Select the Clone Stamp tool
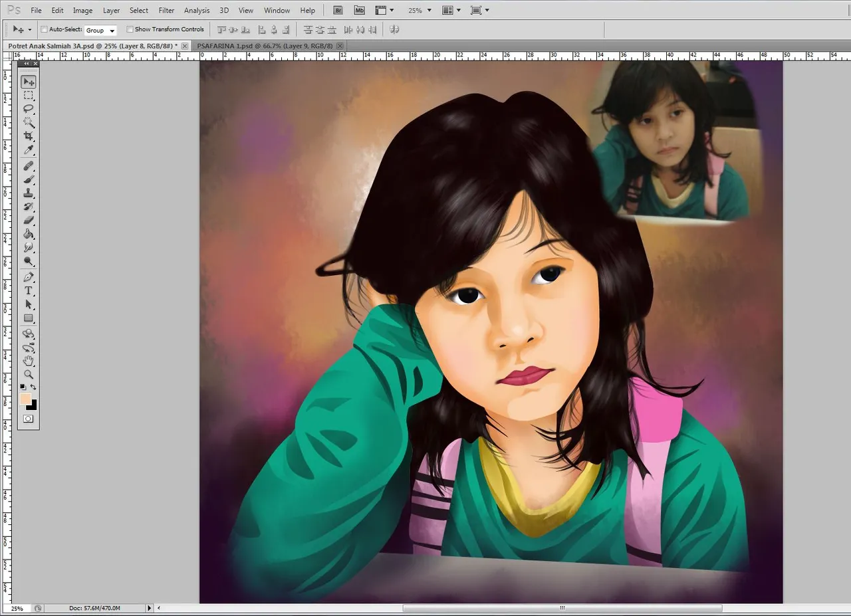This screenshot has height=616, width=851. [29, 193]
